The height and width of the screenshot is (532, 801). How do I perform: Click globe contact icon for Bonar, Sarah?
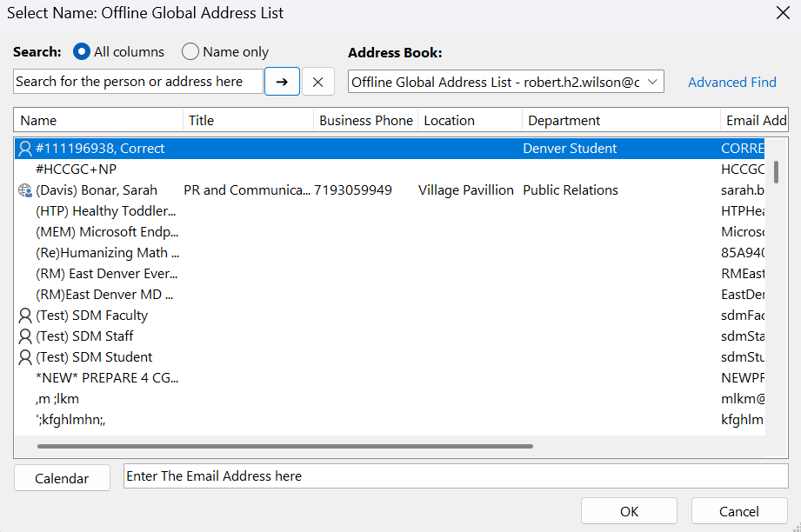(24, 190)
